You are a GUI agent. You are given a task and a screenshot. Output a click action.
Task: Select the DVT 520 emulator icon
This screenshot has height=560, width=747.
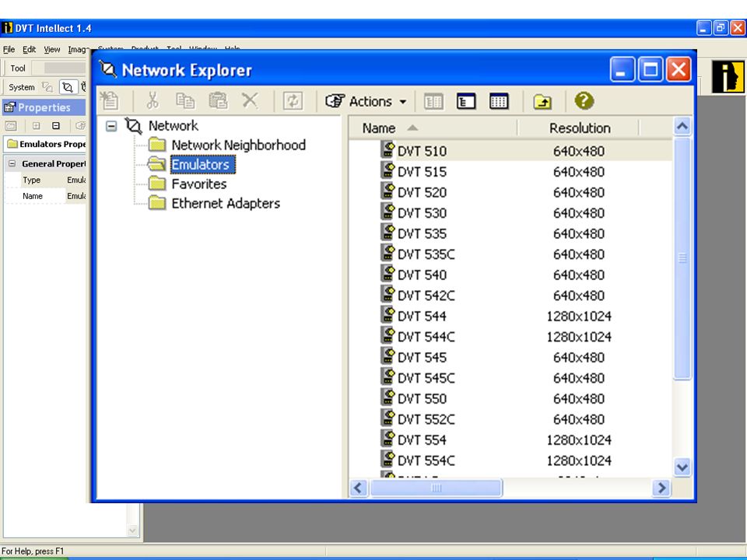coord(388,191)
